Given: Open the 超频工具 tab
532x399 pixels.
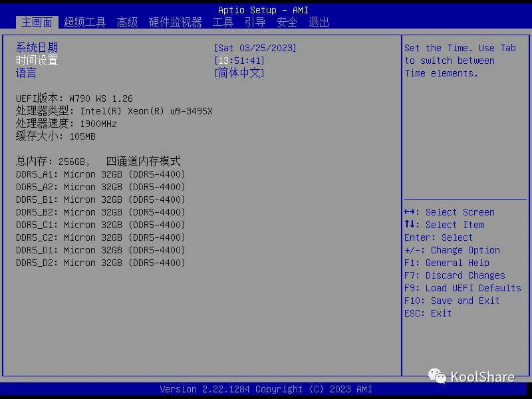Looking at the screenshot, I should 84,23.
